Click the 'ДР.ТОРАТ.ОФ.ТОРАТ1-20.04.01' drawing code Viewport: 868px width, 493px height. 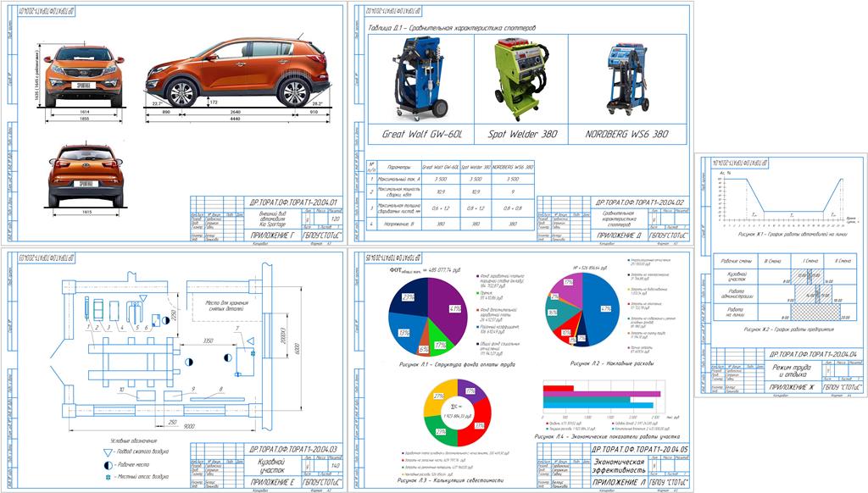(293, 202)
